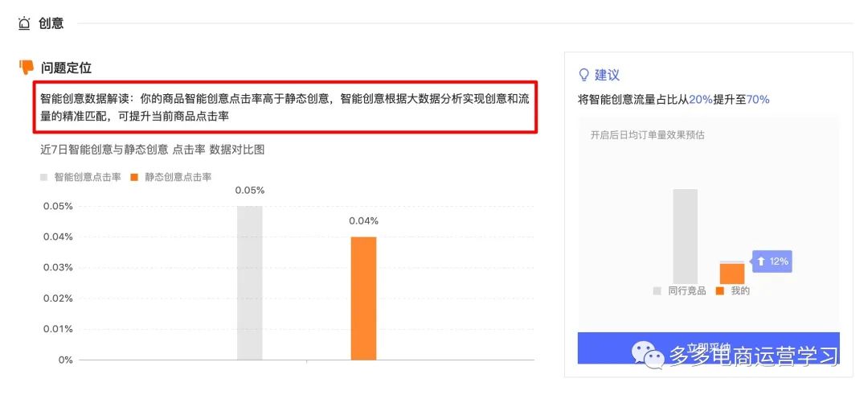Toggle the 静态创意点击率 legend item

(x=171, y=177)
